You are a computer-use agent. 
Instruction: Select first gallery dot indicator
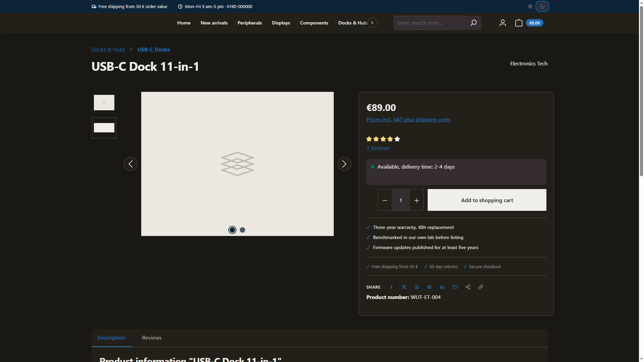(x=232, y=230)
